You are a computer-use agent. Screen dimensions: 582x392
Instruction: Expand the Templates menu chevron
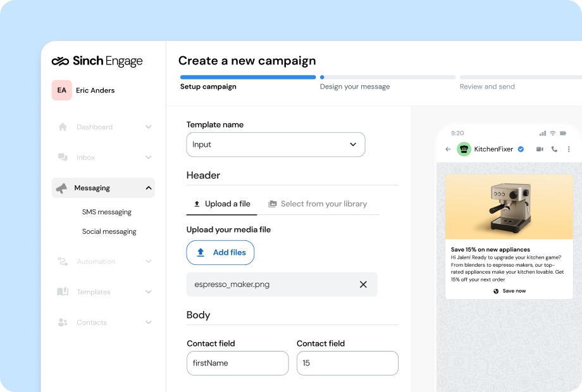(x=148, y=292)
